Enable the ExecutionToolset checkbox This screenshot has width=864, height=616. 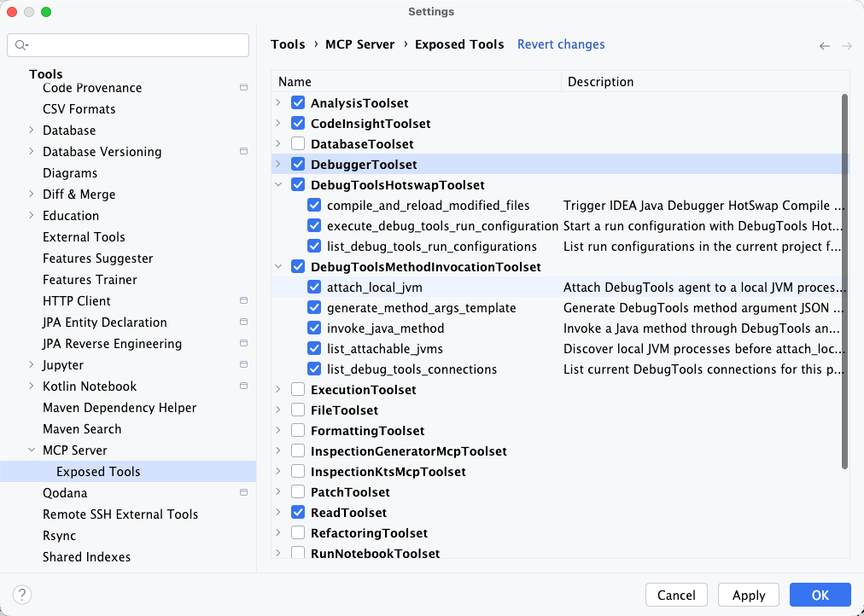[298, 390]
